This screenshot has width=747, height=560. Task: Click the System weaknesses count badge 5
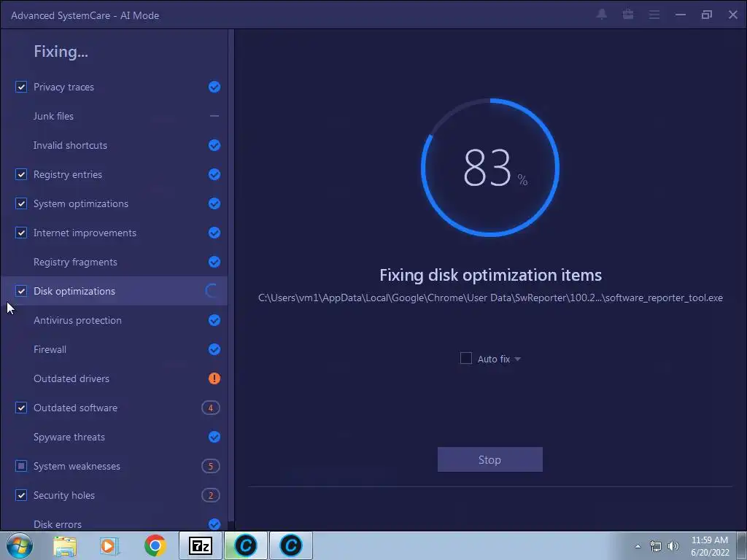(x=211, y=466)
